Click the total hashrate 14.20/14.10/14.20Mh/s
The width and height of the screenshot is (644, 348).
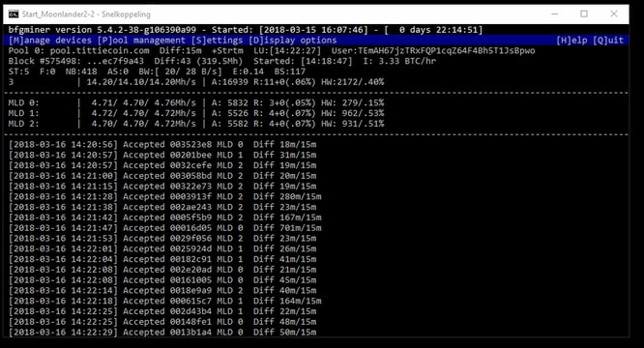tap(141, 82)
